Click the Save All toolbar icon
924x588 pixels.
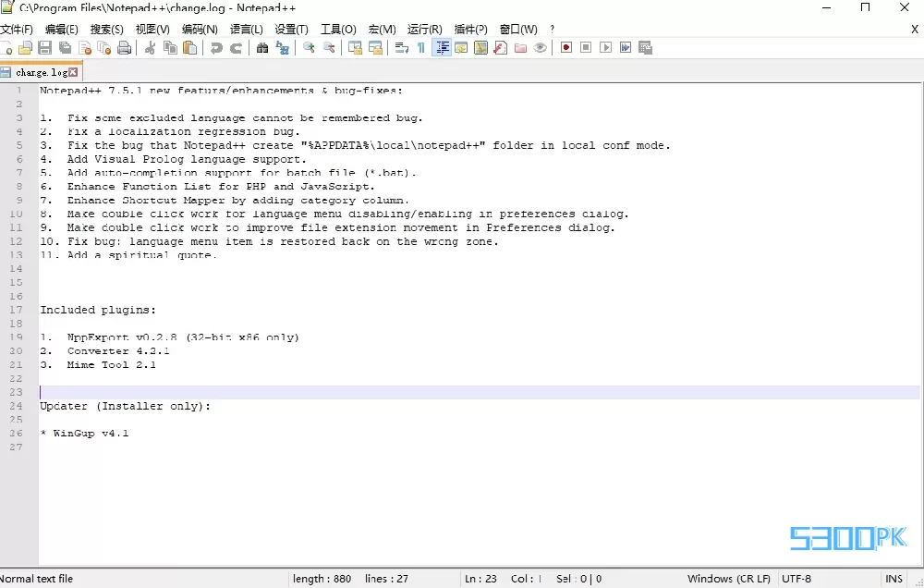pos(65,48)
